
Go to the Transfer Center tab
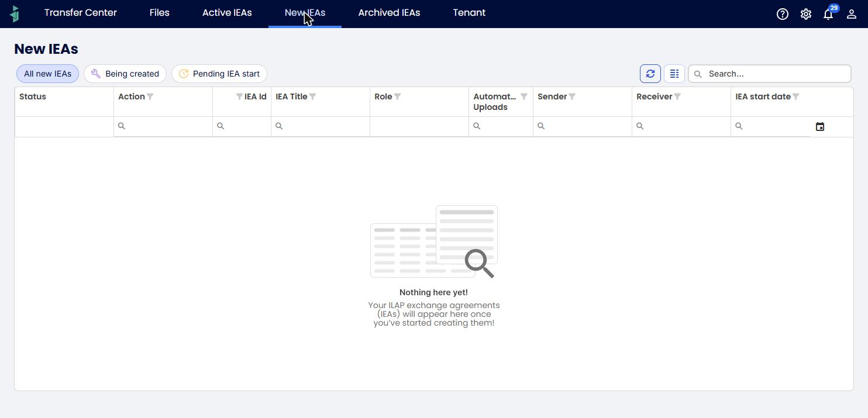point(81,13)
